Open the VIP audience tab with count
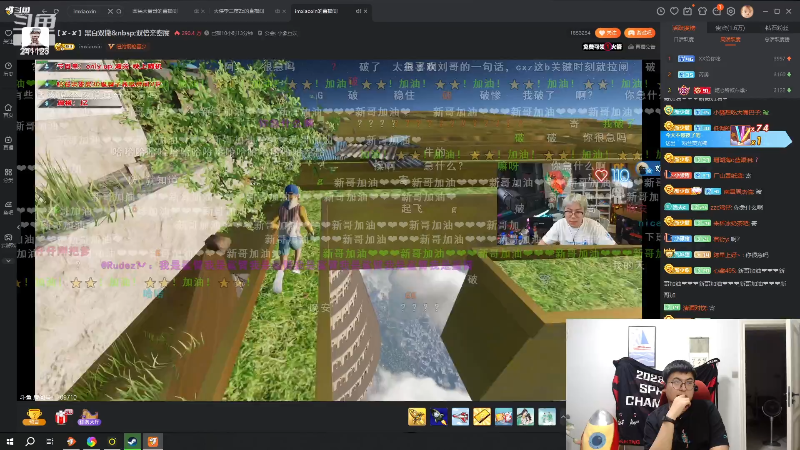The width and height of the screenshot is (800, 450). pos(730,28)
